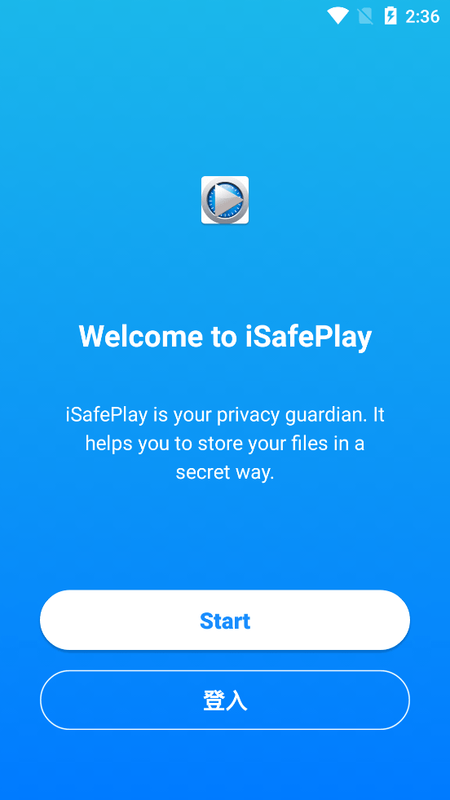The width and height of the screenshot is (450, 800).
Task: Click the "secret way." line of text
Action: click(225, 472)
